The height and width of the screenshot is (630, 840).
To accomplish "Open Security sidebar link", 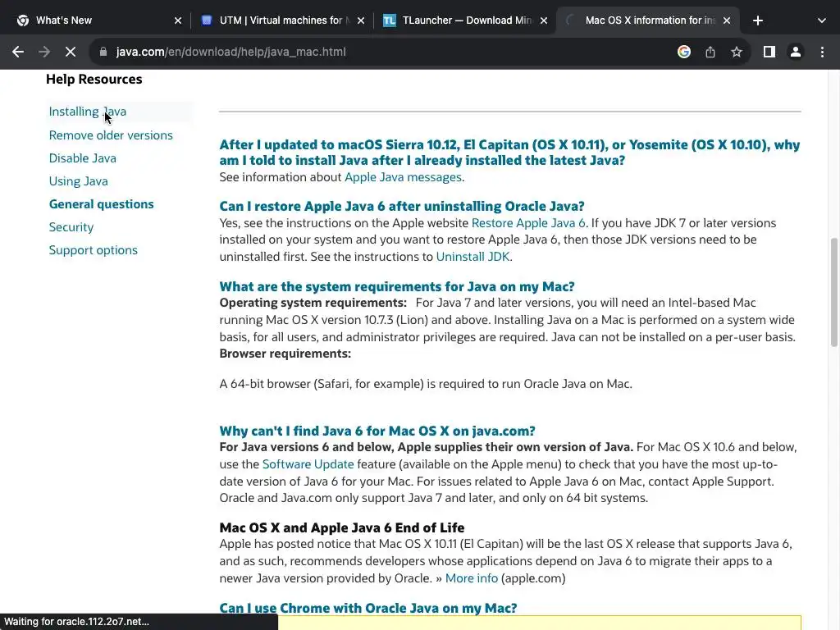I will point(71,227).
